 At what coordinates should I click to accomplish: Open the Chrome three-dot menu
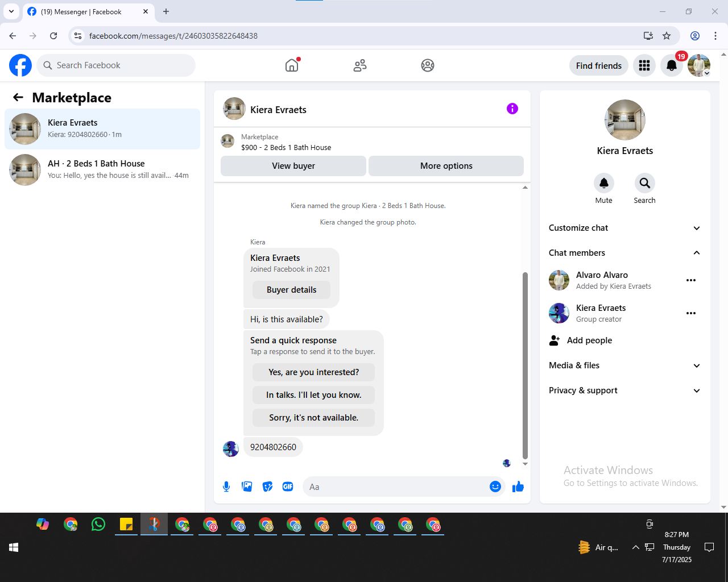(x=715, y=36)
